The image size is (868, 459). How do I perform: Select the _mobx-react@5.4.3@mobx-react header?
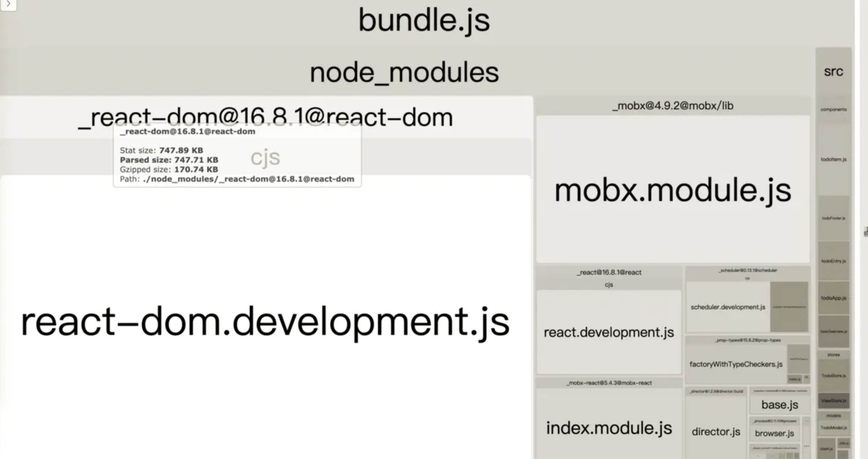(x=609, y=383)
